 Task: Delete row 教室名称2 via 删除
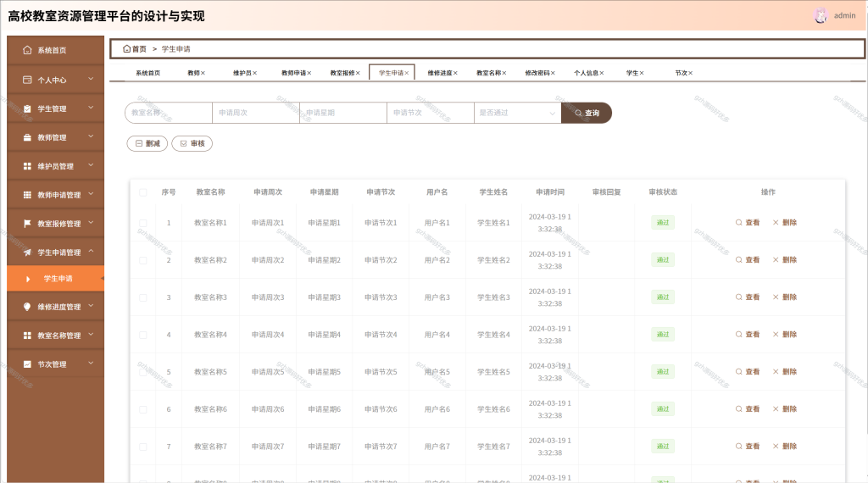pos(784,260)
